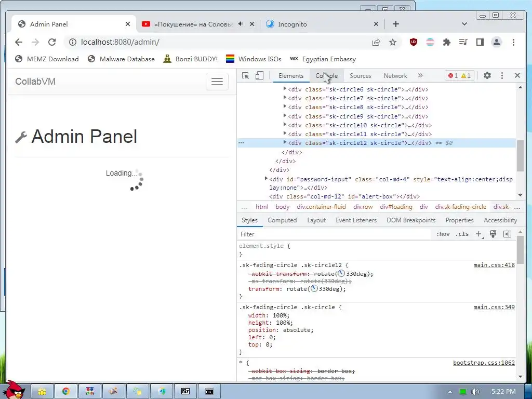Screen dimensions: 532x399
Task: Click the Styles pane vertical scrollbar thumb
Action: click(520, 250)
